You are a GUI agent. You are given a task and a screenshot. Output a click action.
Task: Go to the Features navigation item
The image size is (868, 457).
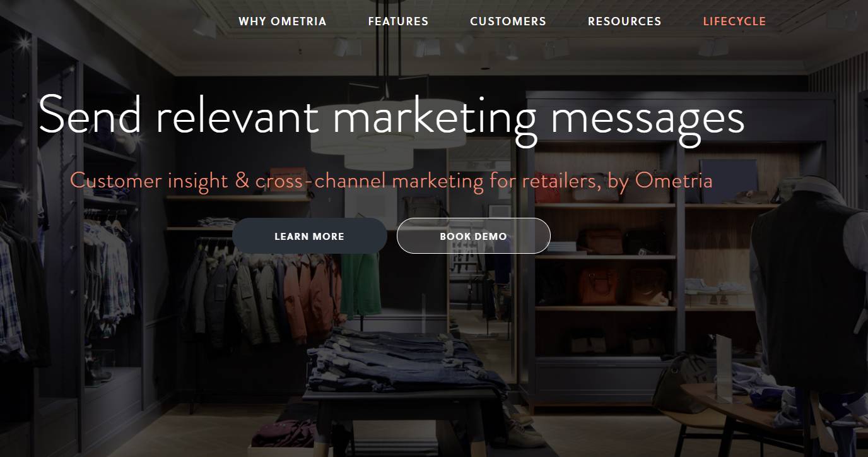(398, 21)
